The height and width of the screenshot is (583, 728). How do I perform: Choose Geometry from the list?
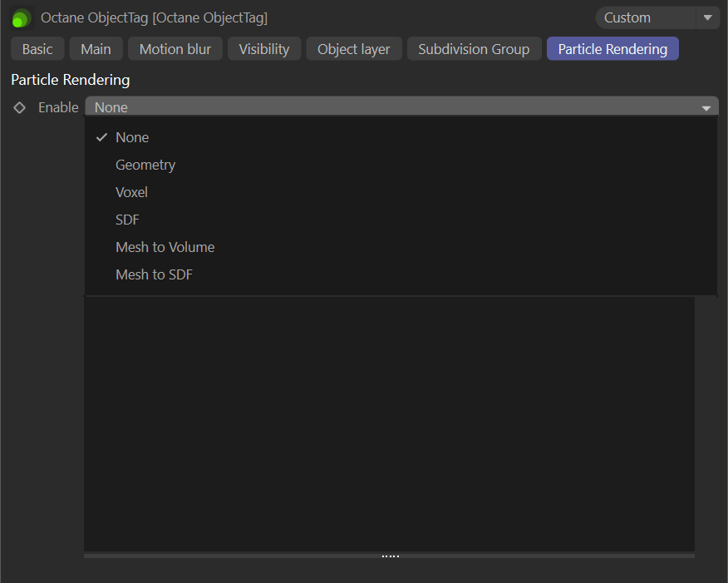point(145,165)
